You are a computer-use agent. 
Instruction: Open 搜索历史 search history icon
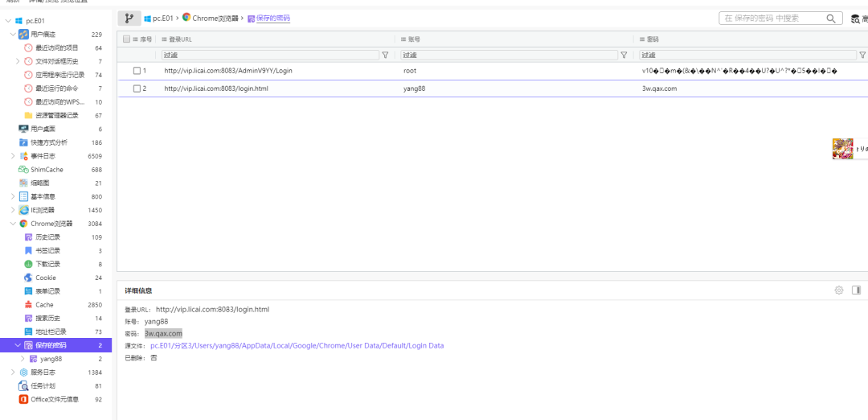(28, 318)
